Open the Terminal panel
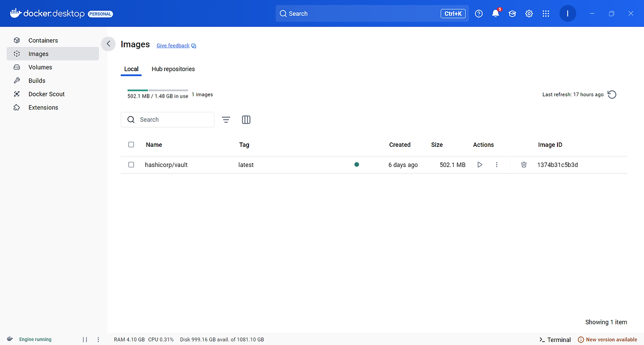 click(x=555, y=339)
